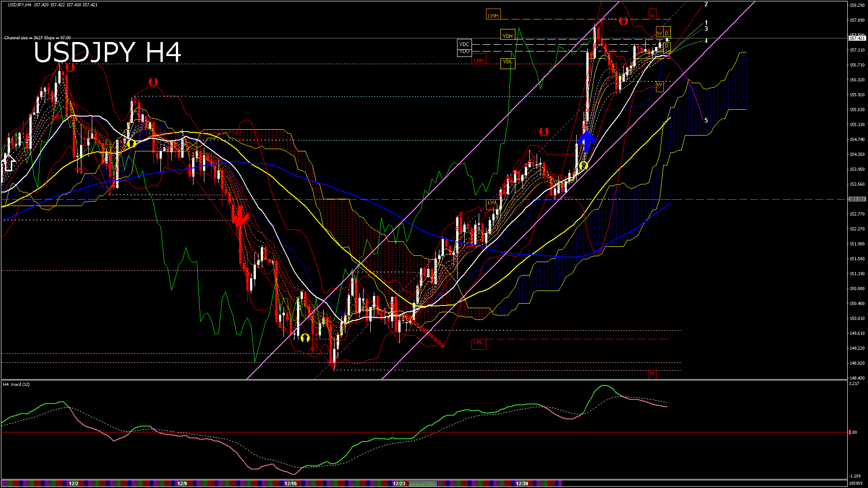Screen dimensions: 868x488
Task: Select the red LMH level label
Action: click(x=478, y=60)
